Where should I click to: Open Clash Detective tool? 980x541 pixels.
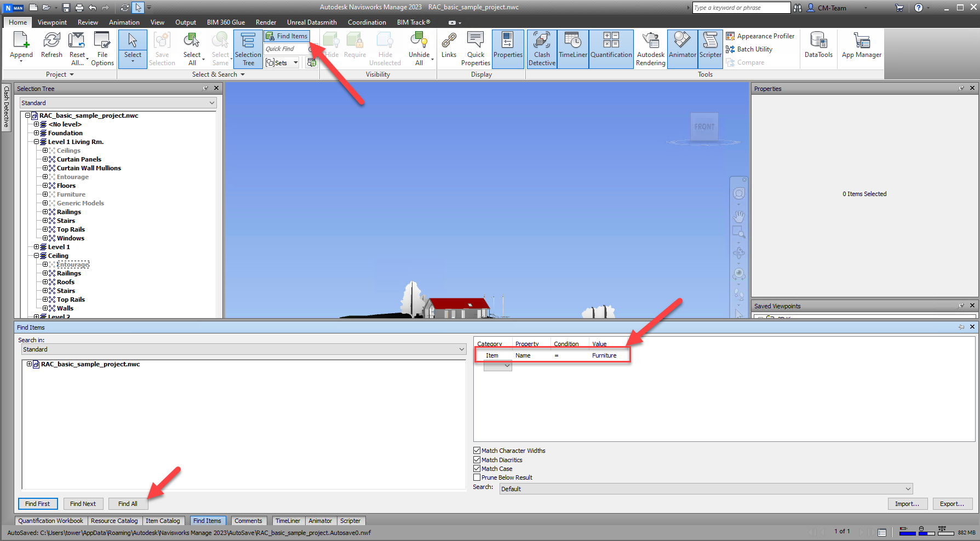[542, 48]
